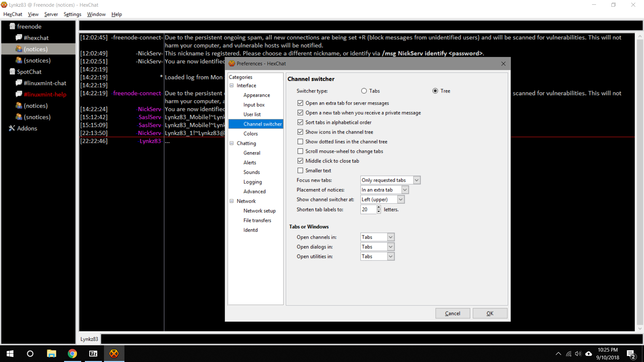Uncheck Sort tabs in alphabetical order
This screenshot has height=362, width=644.
pos(300,122)
